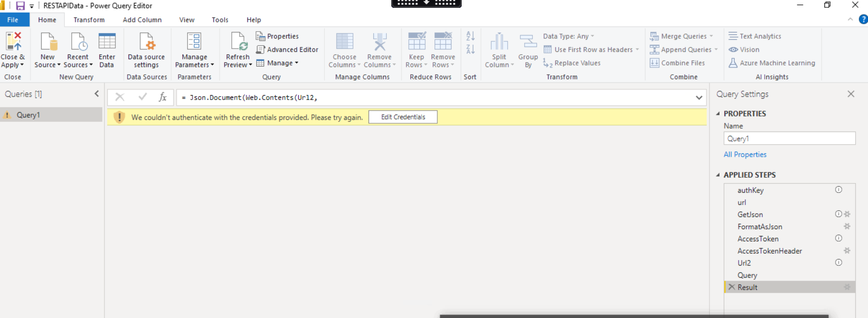Open query Properties in ribbon

pyautogui.click(x=277, y=36)
